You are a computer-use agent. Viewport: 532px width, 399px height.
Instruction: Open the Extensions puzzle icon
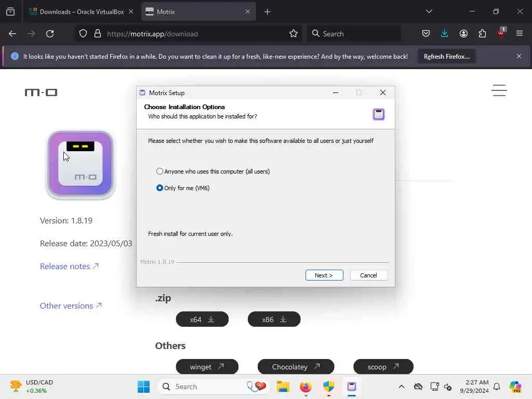(x=482, y=34)
